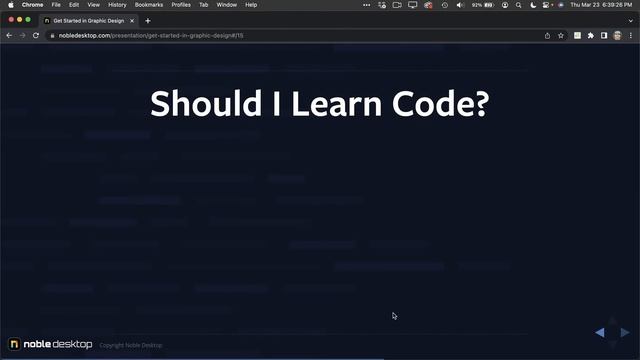Click the Noble Desktop logo in the footer

(x=50, y=344)
